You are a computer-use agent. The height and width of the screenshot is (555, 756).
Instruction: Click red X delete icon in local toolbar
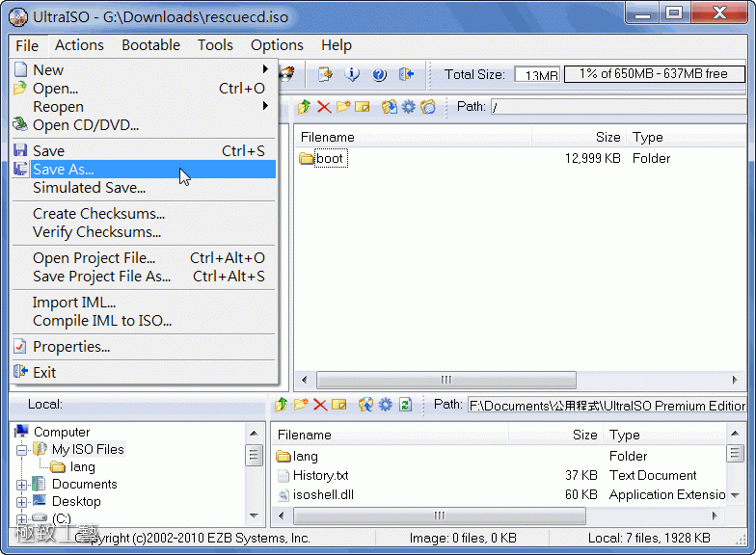click(320, 405)
